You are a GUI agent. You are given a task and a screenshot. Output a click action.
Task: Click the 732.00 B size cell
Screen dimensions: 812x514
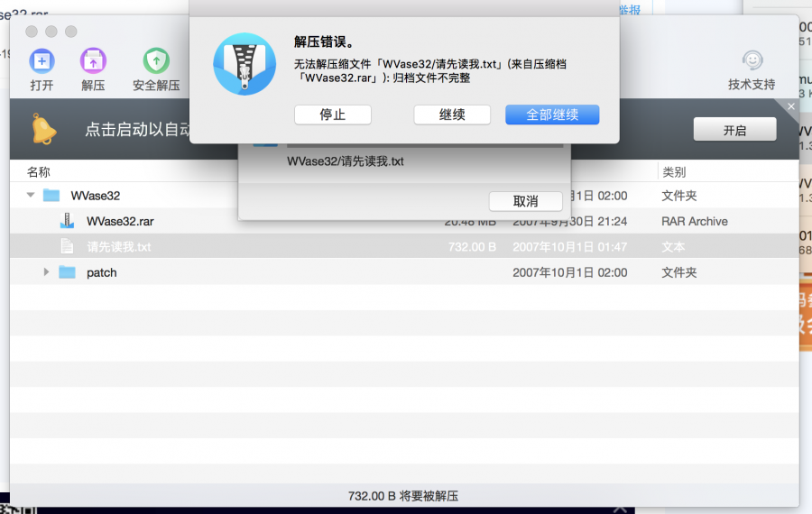[472, 247]
